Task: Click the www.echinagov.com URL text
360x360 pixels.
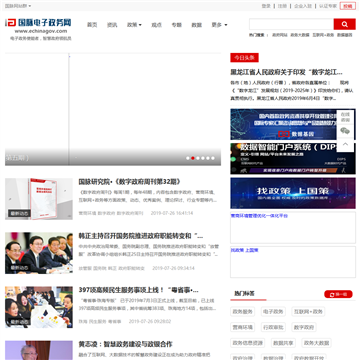Action: 41,31
